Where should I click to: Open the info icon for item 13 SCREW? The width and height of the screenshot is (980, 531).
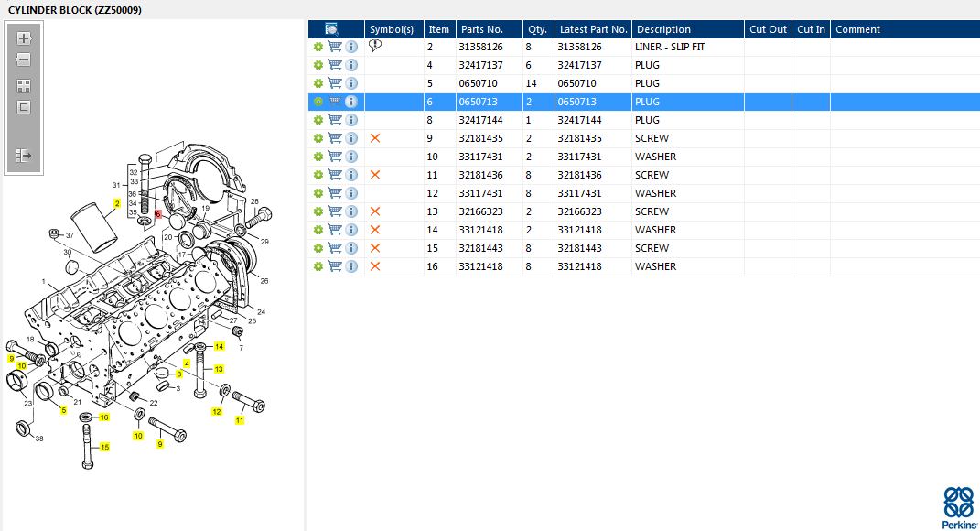pyautogui.click(x=351, y=211)
